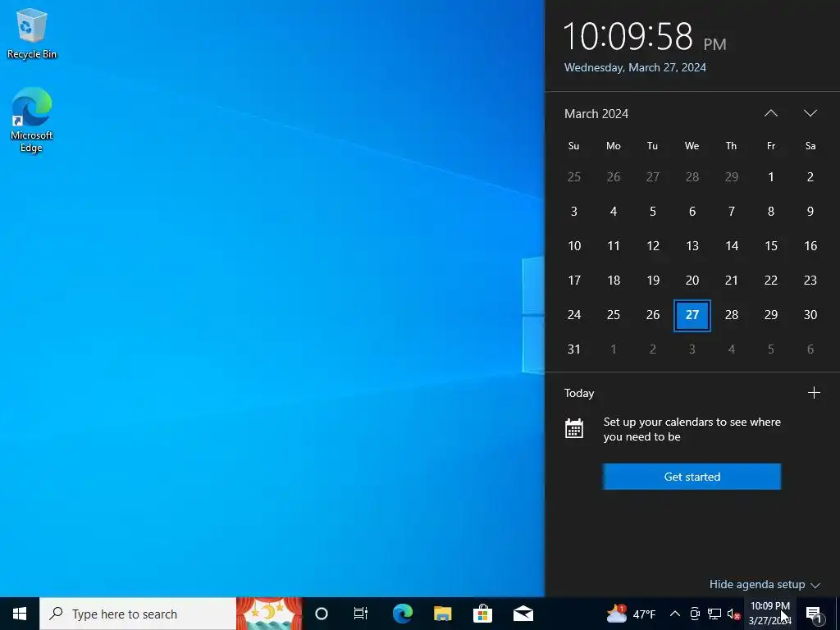The image size is (840, 630).
Task: Select greyed April 6 in the calendar
Action: click(810, 349)
